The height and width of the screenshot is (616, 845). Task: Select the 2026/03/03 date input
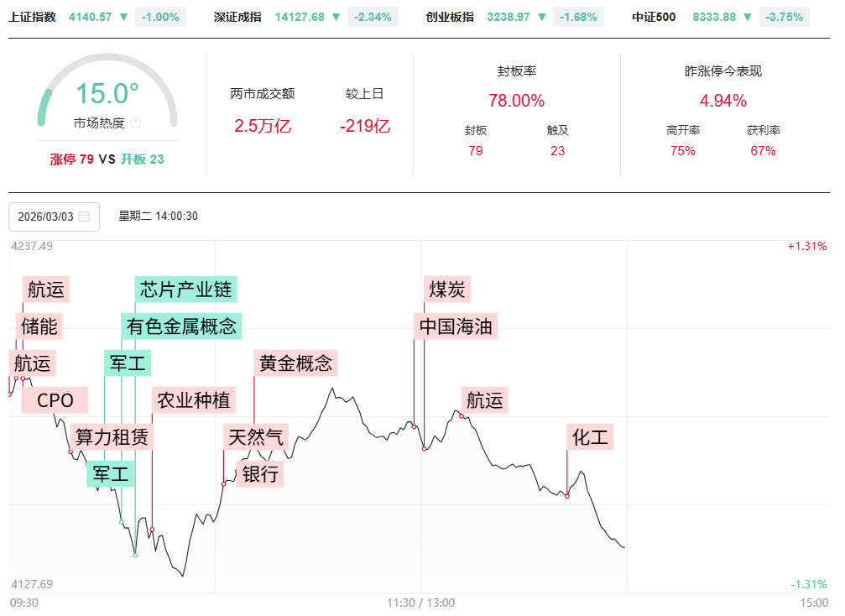(x=47, y=217)
